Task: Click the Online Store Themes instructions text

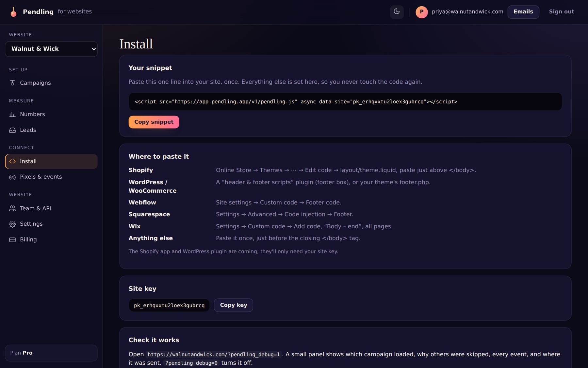Action: 346,170
